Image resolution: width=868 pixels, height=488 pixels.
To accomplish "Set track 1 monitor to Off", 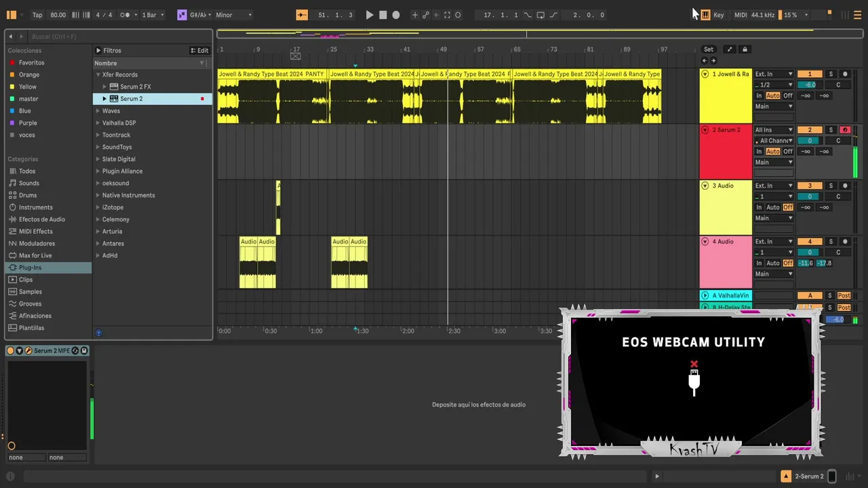I will [x=788, y=96].
